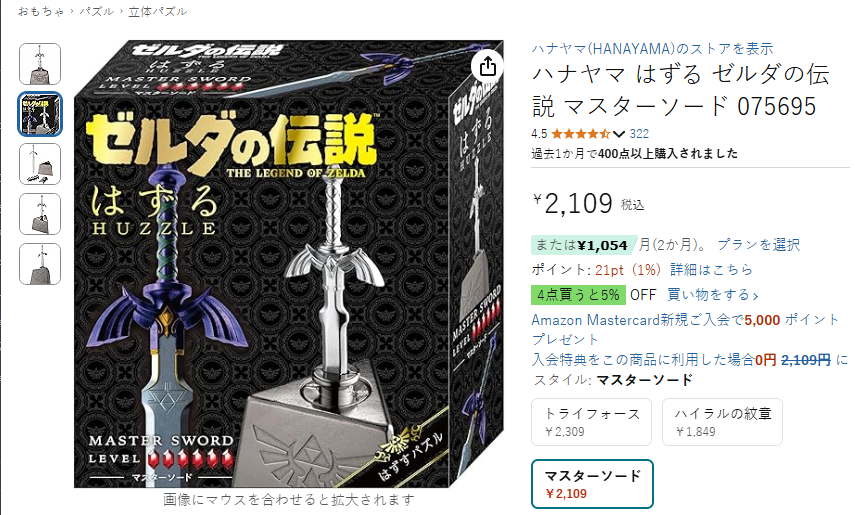Go to 立体パズル breadcrumb category
Viewport: 855px width, 515px height.
tap(157, 11)
